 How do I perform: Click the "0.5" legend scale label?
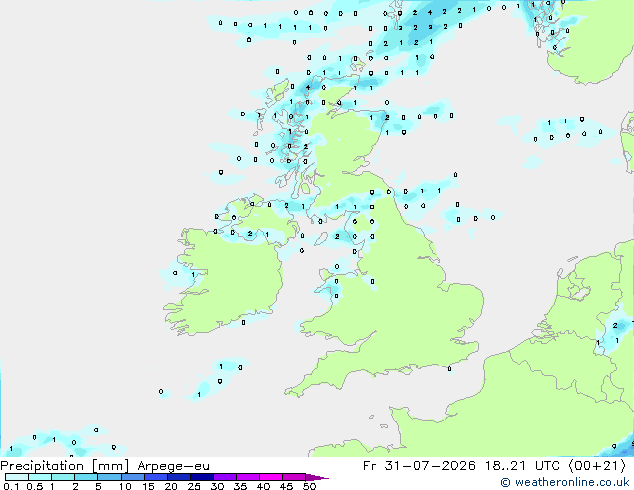(x=34, y=486)
